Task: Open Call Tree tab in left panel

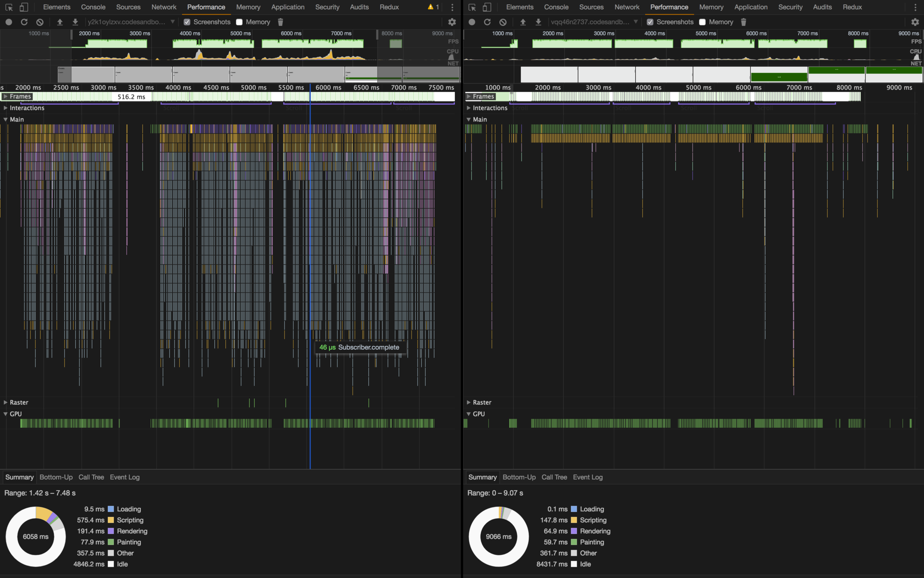Action: [x=91, y=477]
